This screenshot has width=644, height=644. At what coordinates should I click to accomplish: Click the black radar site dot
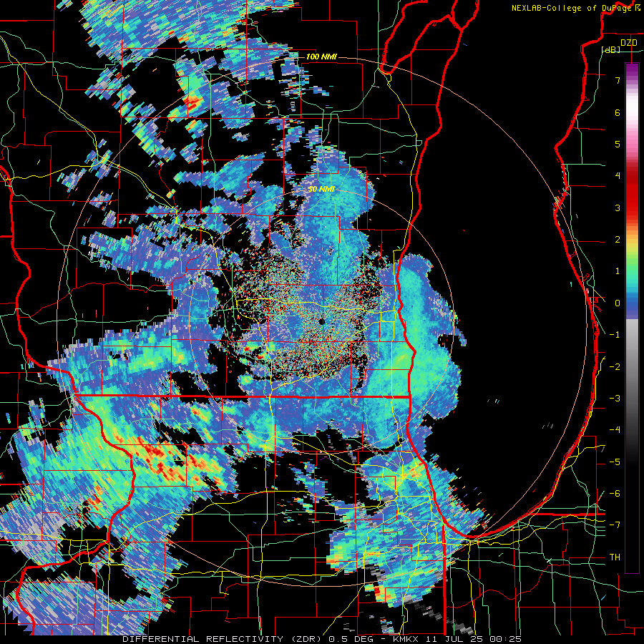coord(321,321)
